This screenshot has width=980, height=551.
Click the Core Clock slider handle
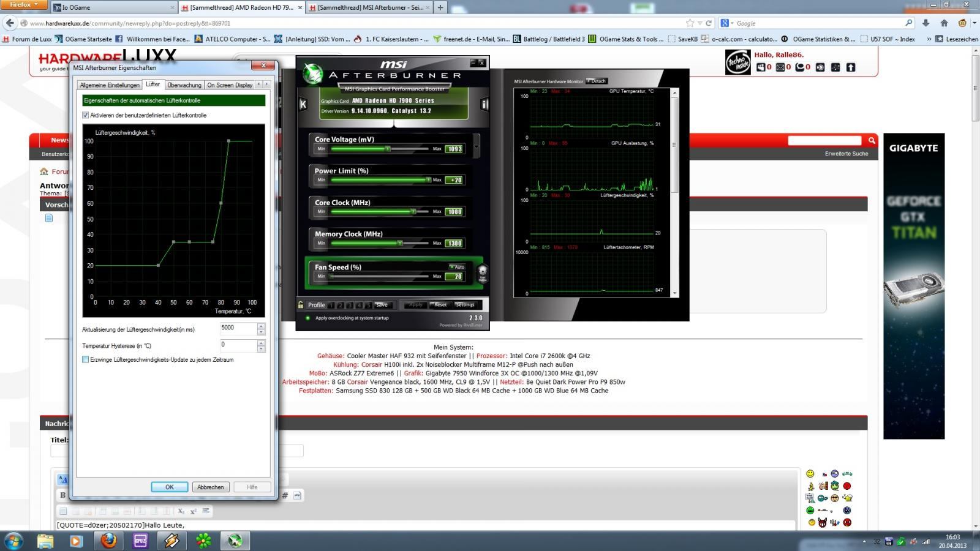pos(413,212)
